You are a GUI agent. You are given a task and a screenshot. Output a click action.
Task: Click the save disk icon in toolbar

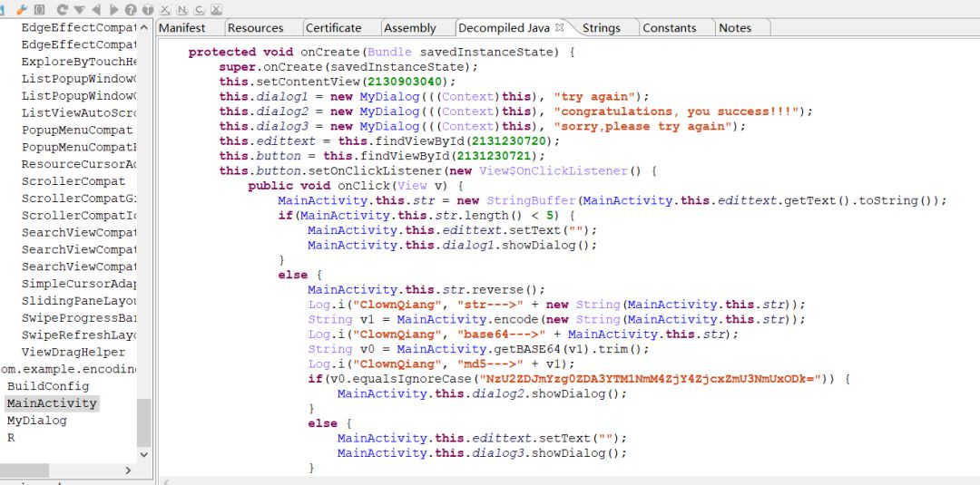coord(3,9)
